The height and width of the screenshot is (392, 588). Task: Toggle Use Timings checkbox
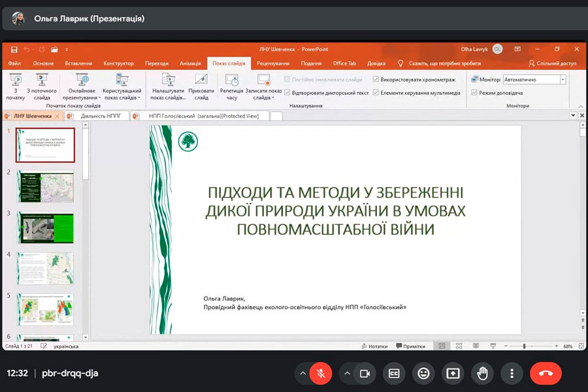(376, 80)
